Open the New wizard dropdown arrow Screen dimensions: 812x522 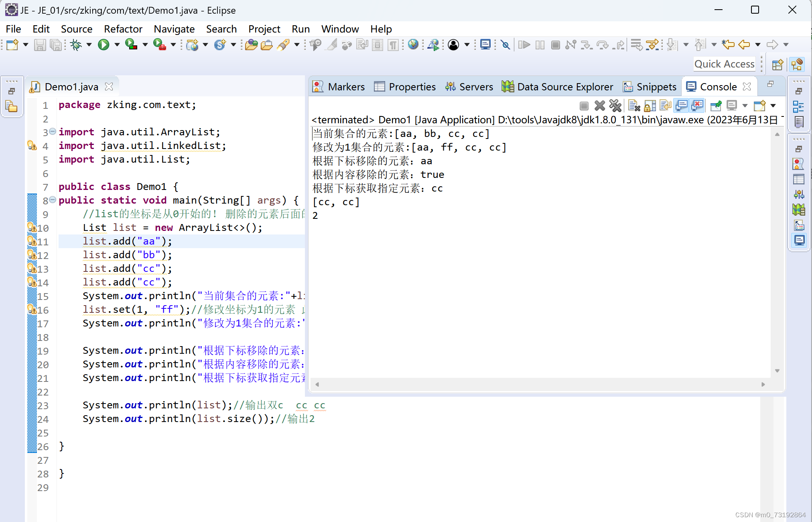click(x=26, y=45)
